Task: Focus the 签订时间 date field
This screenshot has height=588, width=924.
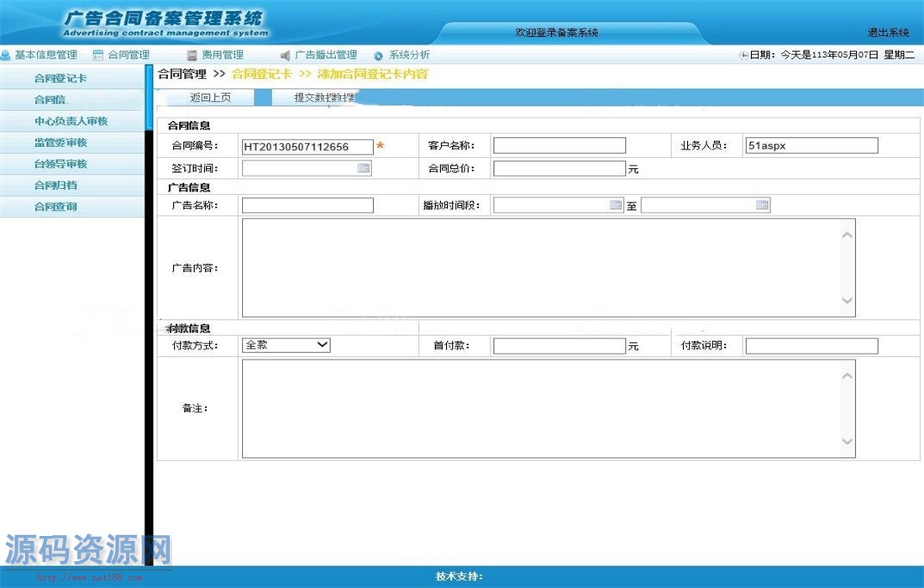Action: pos(307,169)
